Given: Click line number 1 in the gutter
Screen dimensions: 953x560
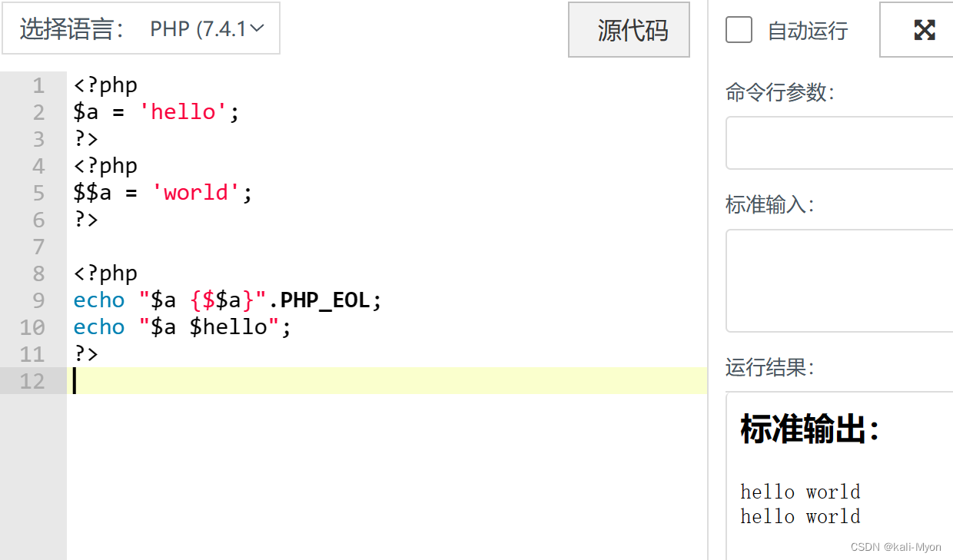Looking at the screenshot, I should tap(38, 85).
